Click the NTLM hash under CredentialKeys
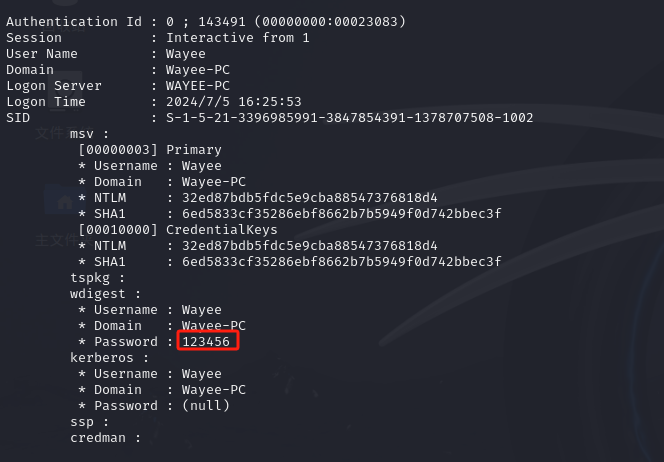This screenshot has width=664, height=462. 310,246
